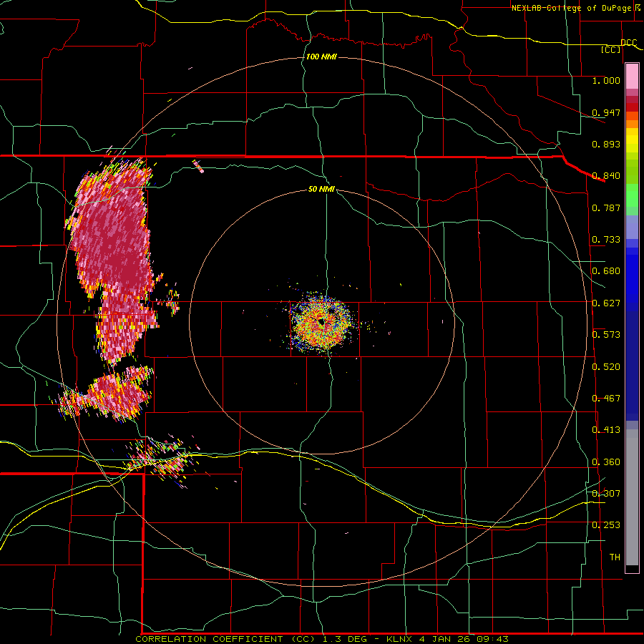Select the 0.627 scale value
The height and width of the screenshot is (644, 644).
point(606,303)
